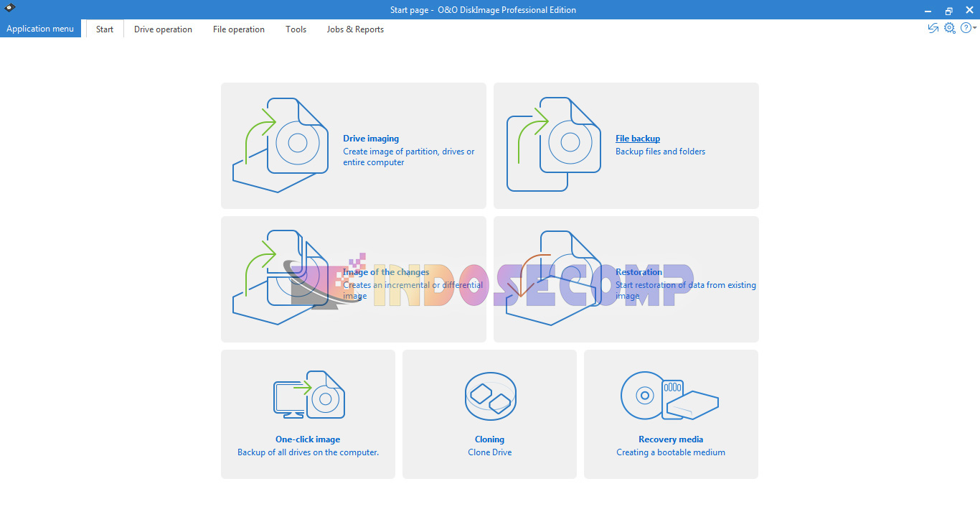Click the 'Clone Drive' description
Viewport: 980px width, 517px height.
(490, 452)
